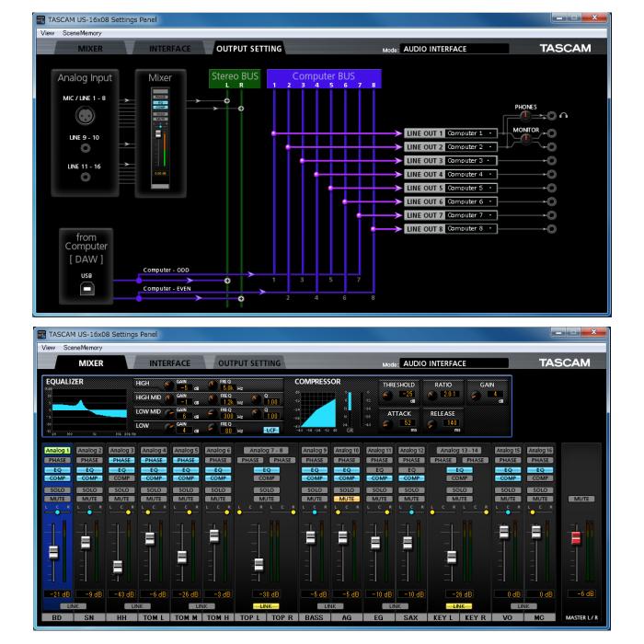Click app icon in Output Setting window title bar
This screenshot has width=644, height=644.
[x=41, y=19]
